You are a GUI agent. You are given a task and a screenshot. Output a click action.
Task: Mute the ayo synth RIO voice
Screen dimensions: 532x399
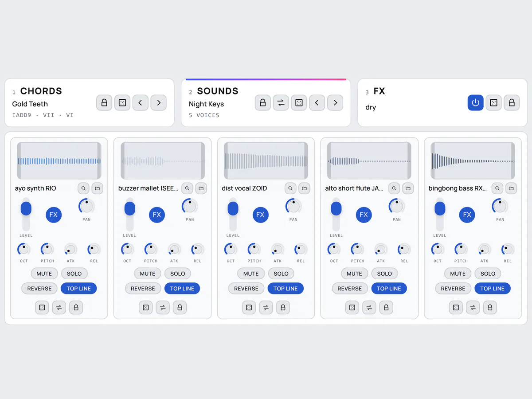pos(44,274)
